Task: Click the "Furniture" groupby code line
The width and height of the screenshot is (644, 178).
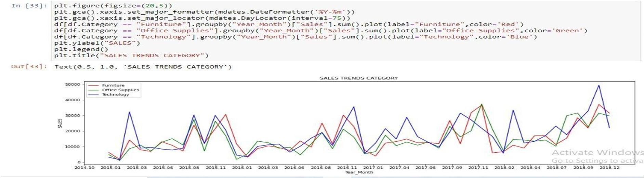Action: [289, 24]
